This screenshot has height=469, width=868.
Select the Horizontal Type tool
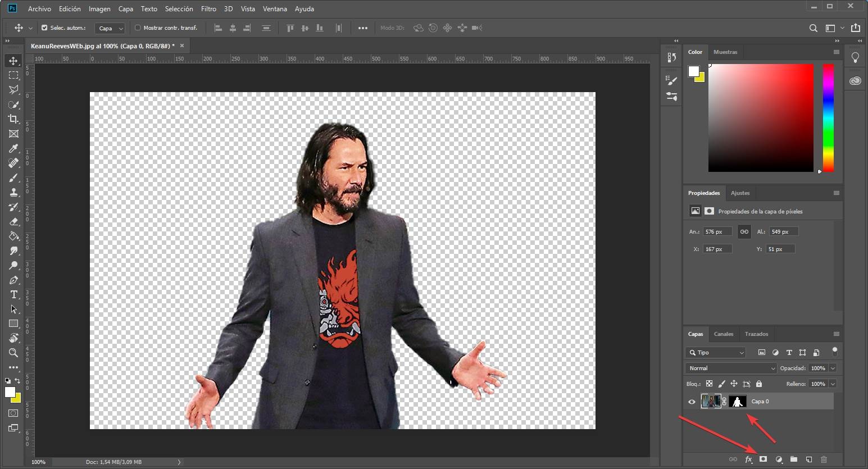coord(13,294)
